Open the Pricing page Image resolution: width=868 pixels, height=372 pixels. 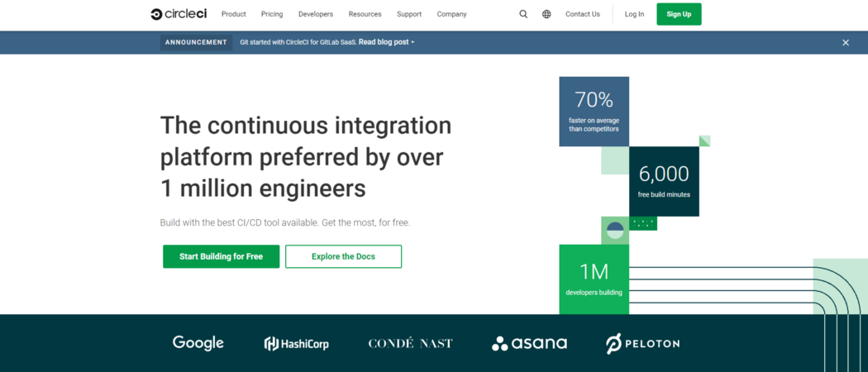click(272, 14)
